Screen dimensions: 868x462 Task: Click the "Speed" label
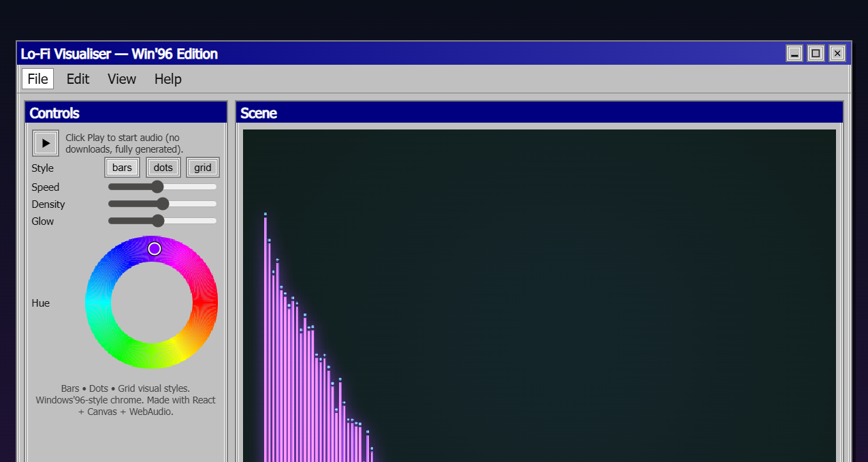tap(46, 187)
